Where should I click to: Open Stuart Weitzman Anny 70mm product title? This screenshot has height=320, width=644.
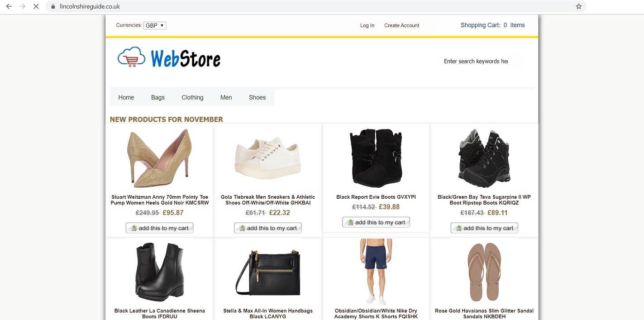coord(160,200)
